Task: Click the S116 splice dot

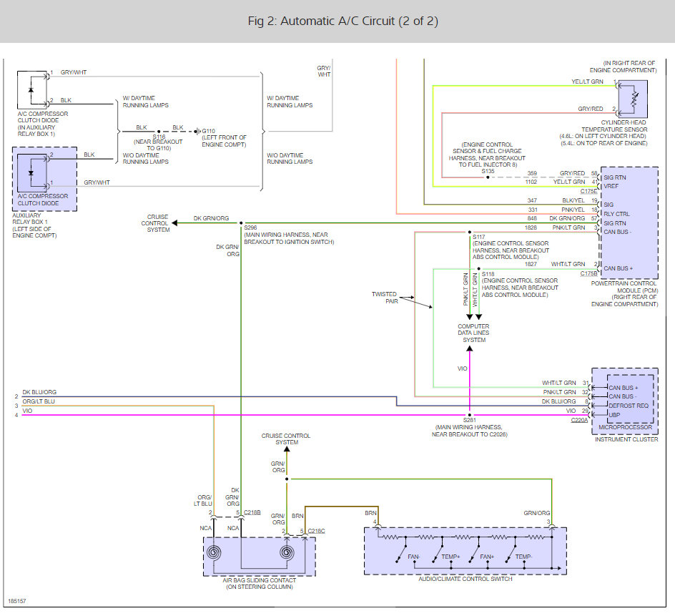Action: [159, 132]
